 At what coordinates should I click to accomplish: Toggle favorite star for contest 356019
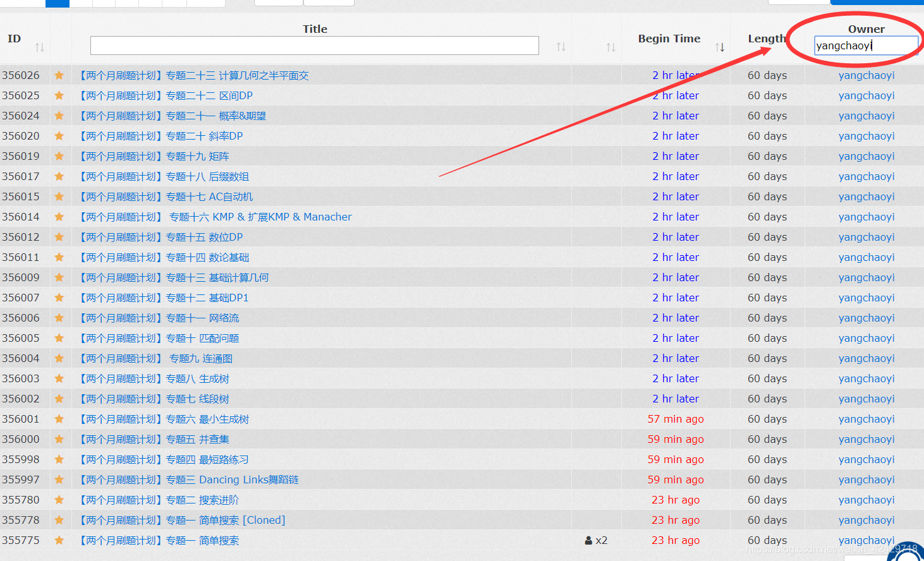point(59,156)
